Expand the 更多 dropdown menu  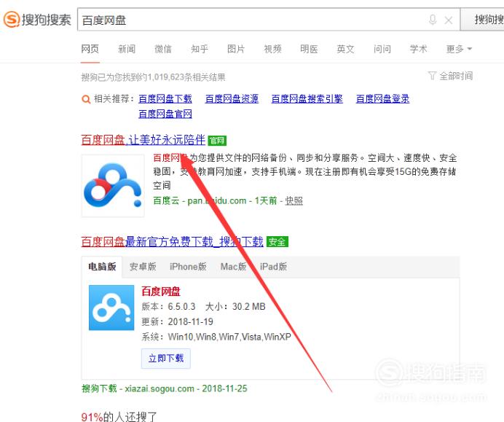coord(459,50)
